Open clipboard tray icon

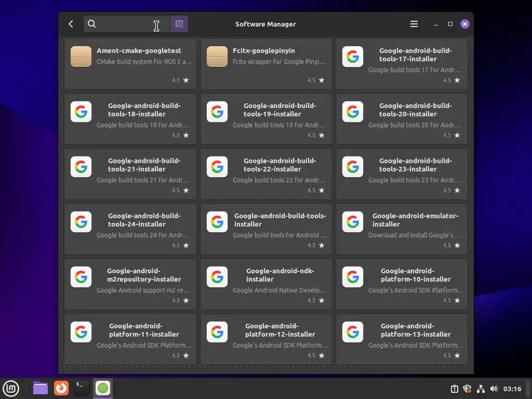click(455, 389)
